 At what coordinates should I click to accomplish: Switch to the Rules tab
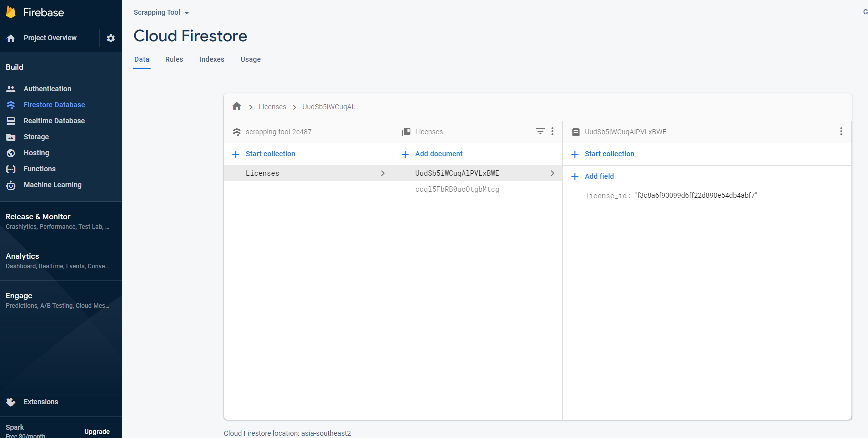(x=174, y=59)
